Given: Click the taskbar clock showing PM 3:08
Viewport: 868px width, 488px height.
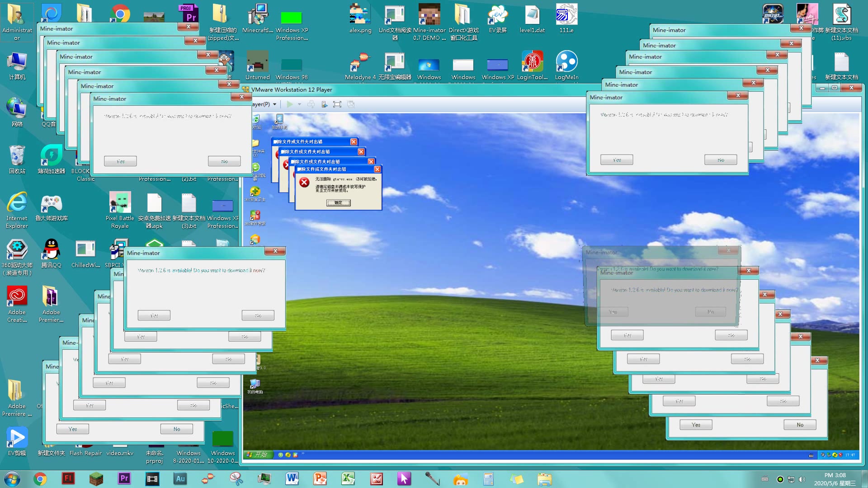Looking at the screenshot, I should (835, 479).
